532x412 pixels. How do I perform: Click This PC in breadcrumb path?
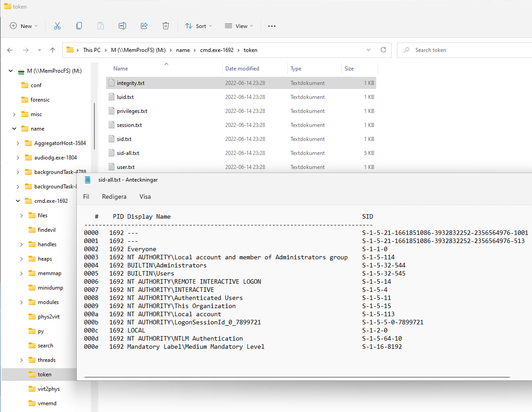(x=92, y=50)
